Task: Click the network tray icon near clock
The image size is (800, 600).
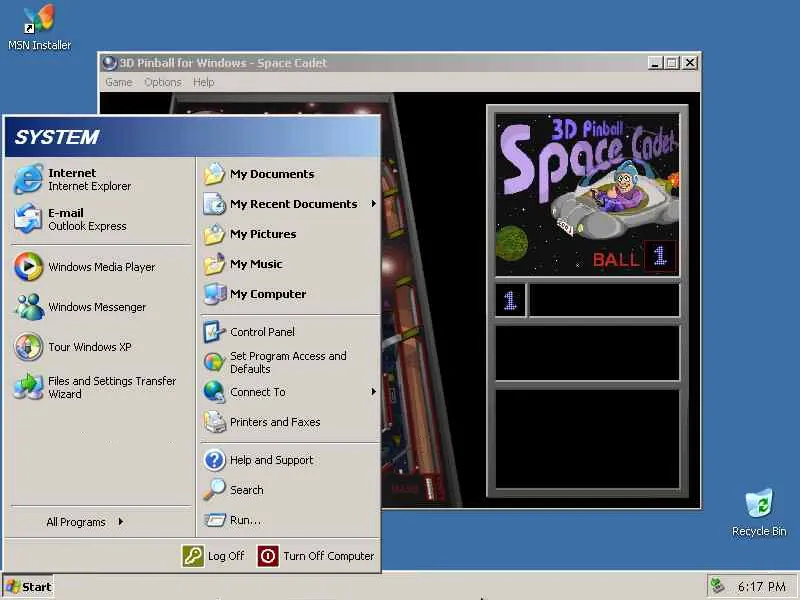Action: (x=718, y=586)
